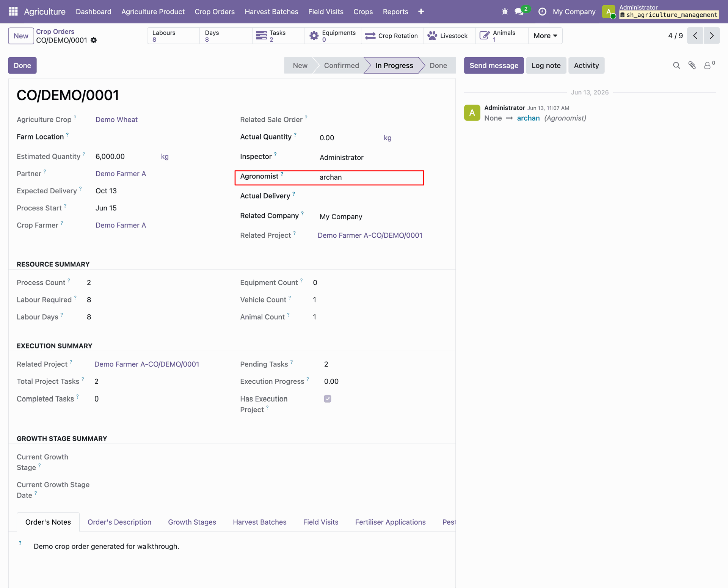Image resolution: width=728 pixels, height=588 pixels.
Task: Open the Crop Orders menu
Action: 215,12
